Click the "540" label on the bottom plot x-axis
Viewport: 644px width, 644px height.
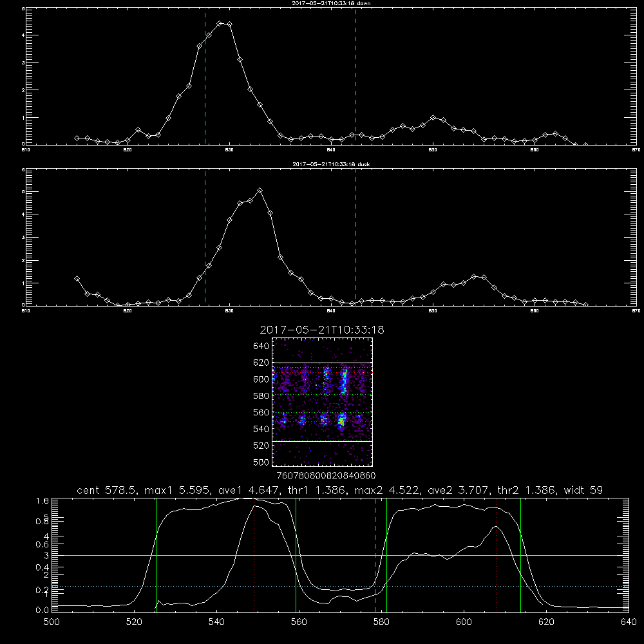coord(216,622)
